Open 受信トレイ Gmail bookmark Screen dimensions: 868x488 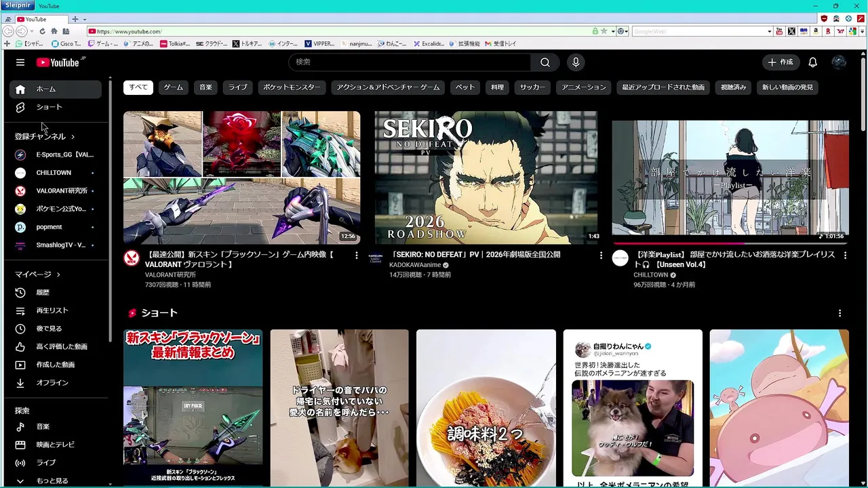[x=500, y=43]
